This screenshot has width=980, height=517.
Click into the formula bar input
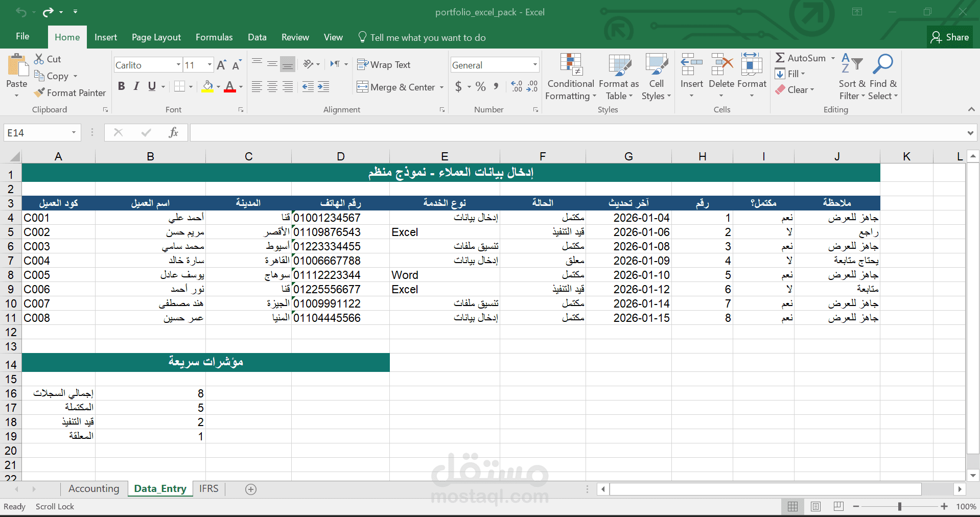577,133
